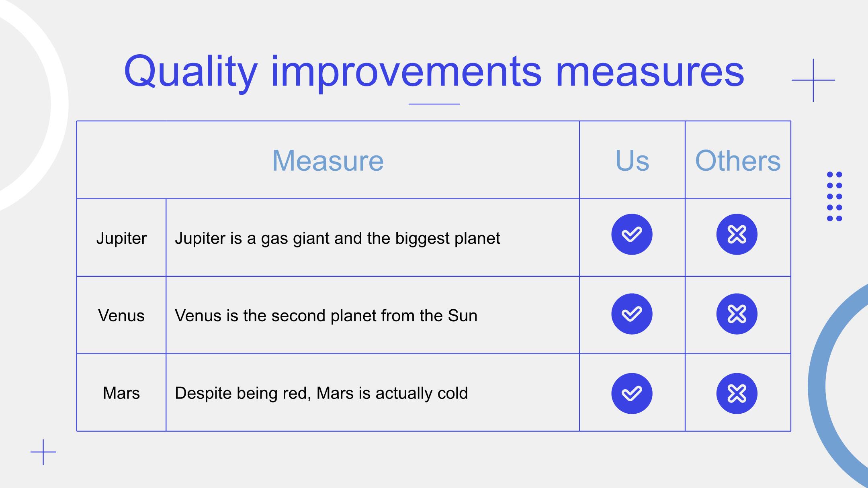Viewport: 868px width, 488px height.
Task: Click the Mars label cell
Action: coord(121,393)
